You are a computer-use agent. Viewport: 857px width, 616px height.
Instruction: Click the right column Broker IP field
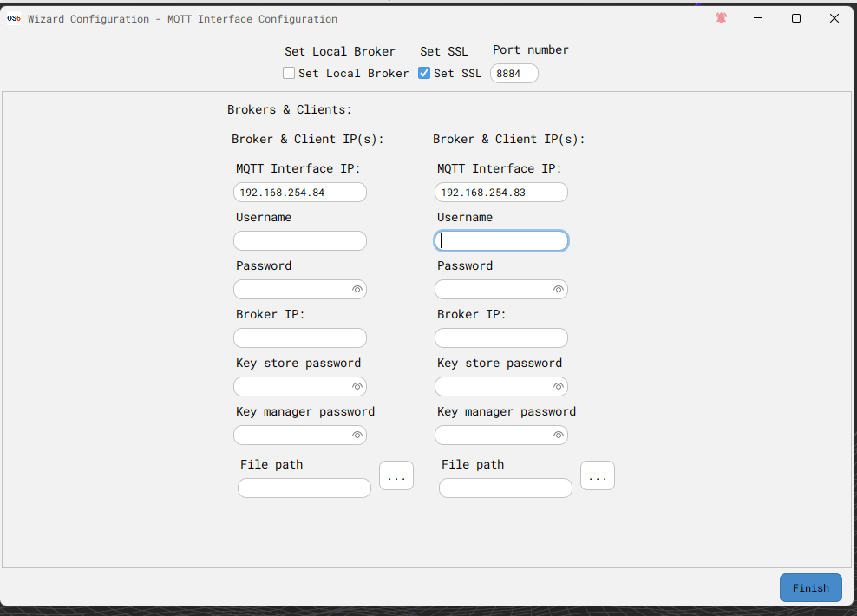(501, 338)
